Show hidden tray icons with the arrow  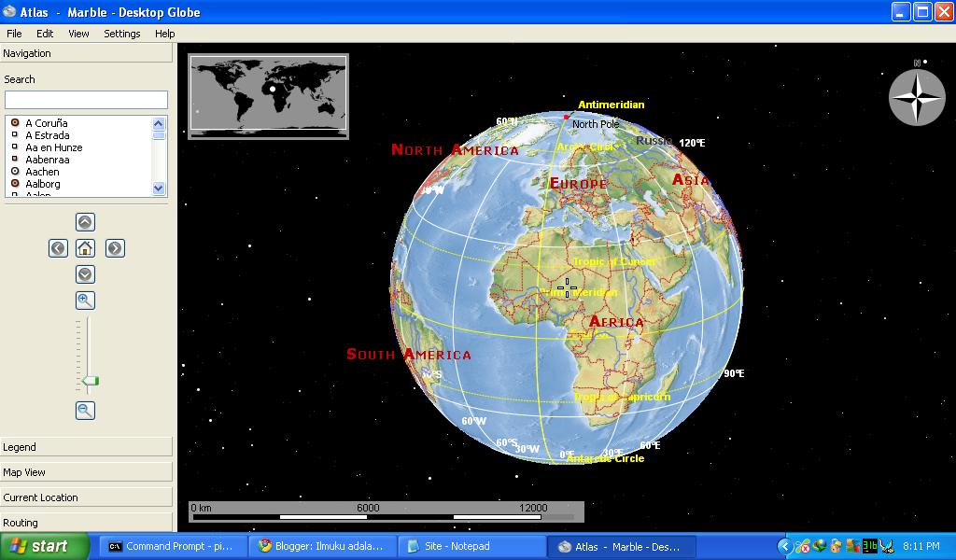[x=785, y=547]
